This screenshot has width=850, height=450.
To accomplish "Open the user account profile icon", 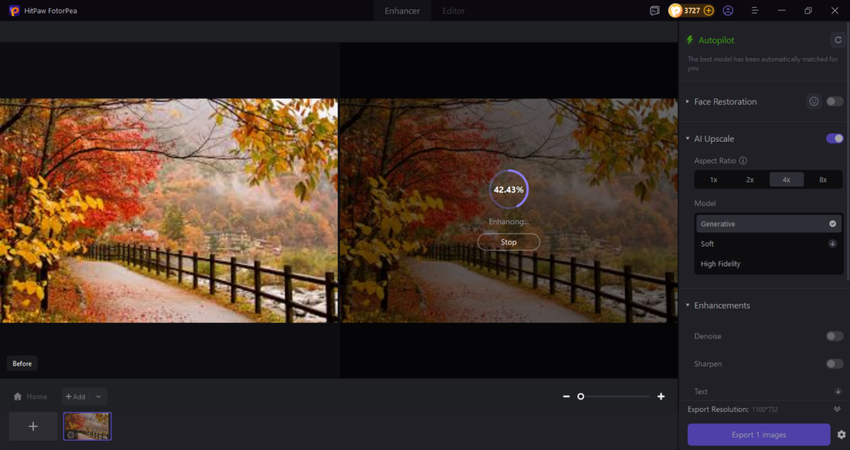I will (x=728, y=10).
